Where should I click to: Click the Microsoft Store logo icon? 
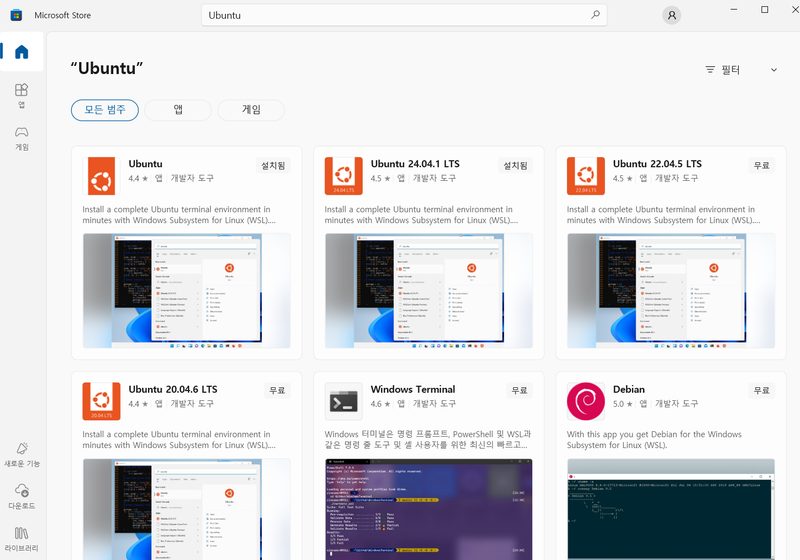16,15
